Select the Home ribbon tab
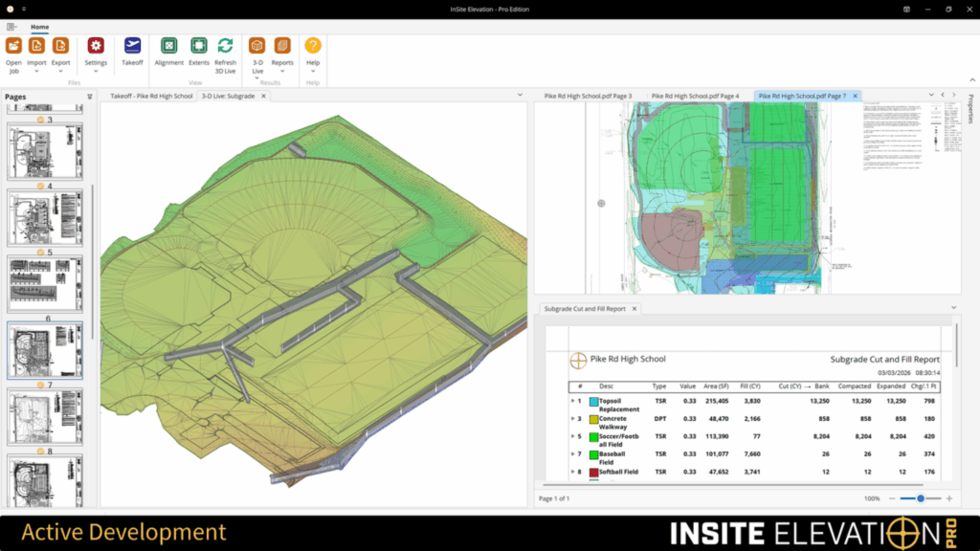 pos(39,27)
